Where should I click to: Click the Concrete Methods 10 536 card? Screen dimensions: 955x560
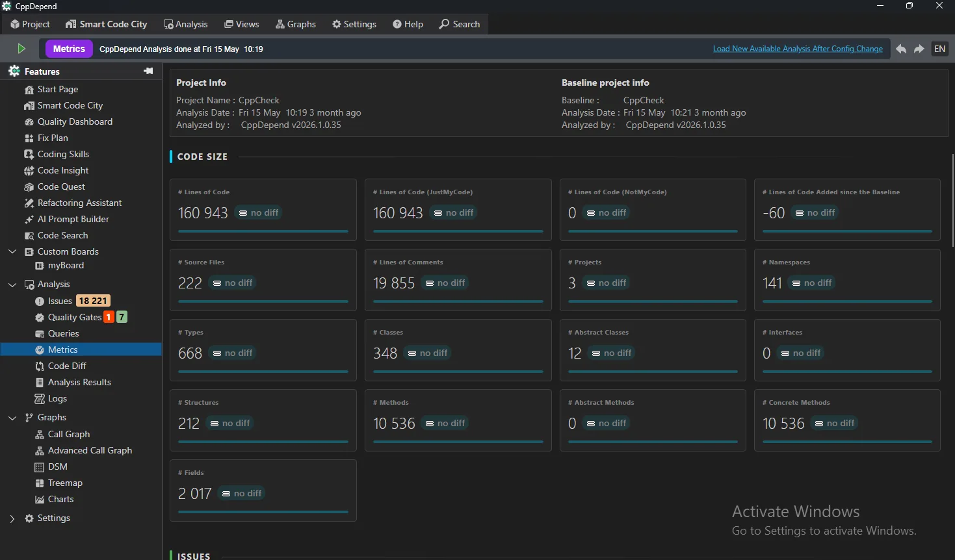point(847,420)
